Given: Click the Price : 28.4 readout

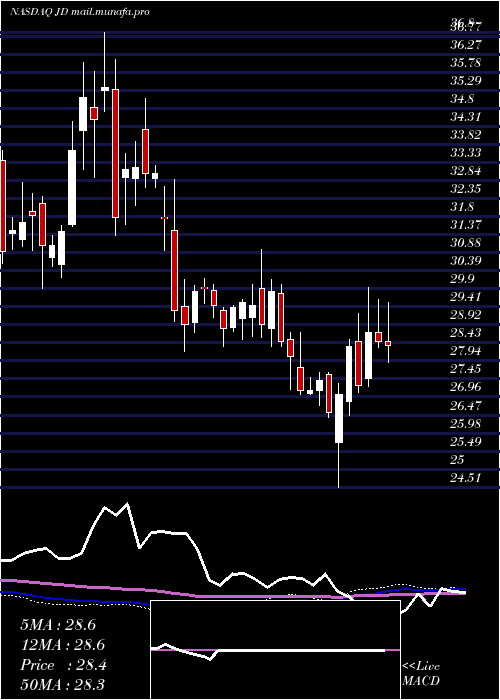Looking at the screenshot, I should 63,665.
